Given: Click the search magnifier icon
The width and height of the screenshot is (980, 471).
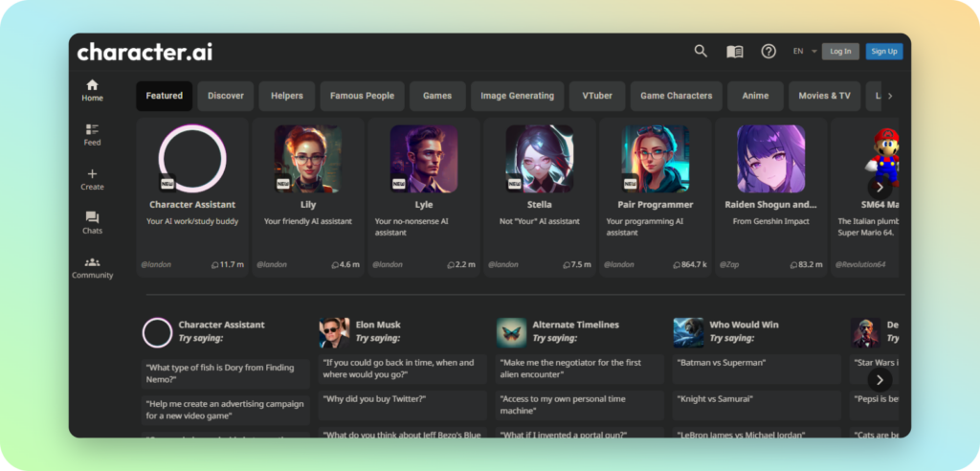Looking at the screenshot, I should [701, 52].
